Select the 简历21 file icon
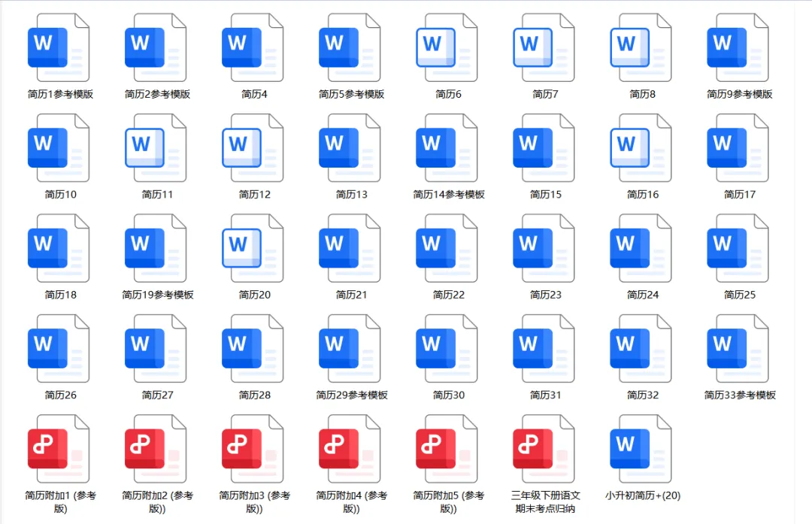812x524 pixels. point(350,249)
